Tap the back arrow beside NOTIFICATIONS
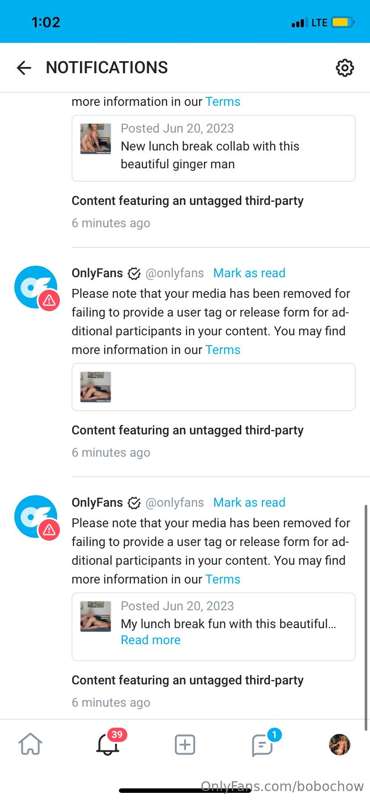 [x=24, y=68]
